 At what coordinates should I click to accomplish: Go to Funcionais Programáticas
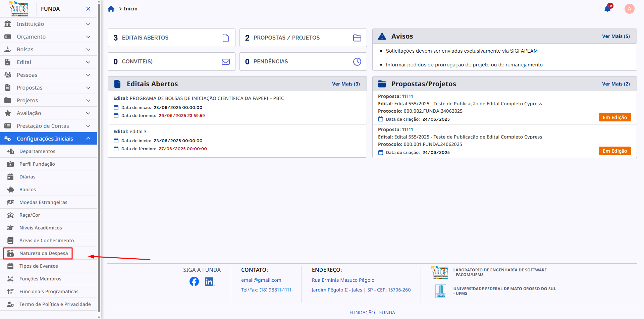point(49,291)
